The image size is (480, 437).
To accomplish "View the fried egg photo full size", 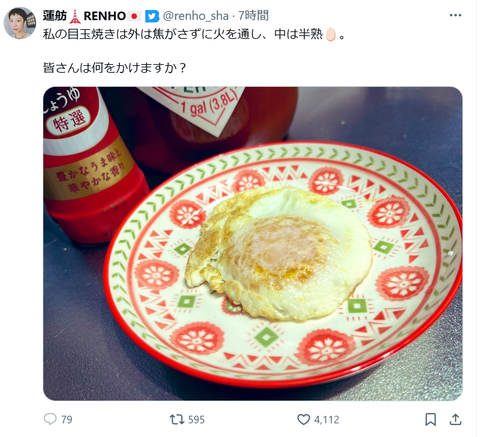I will (x=253, y=243).
